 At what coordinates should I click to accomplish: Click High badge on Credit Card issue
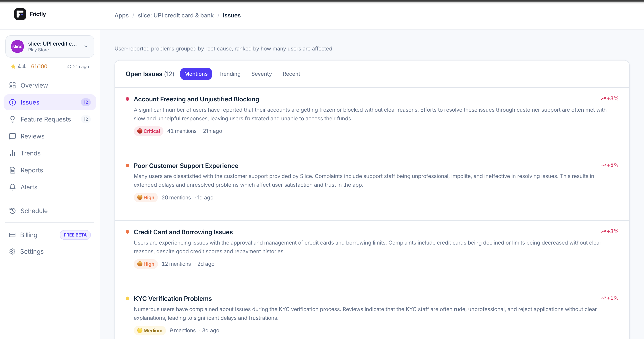point(146,264)
